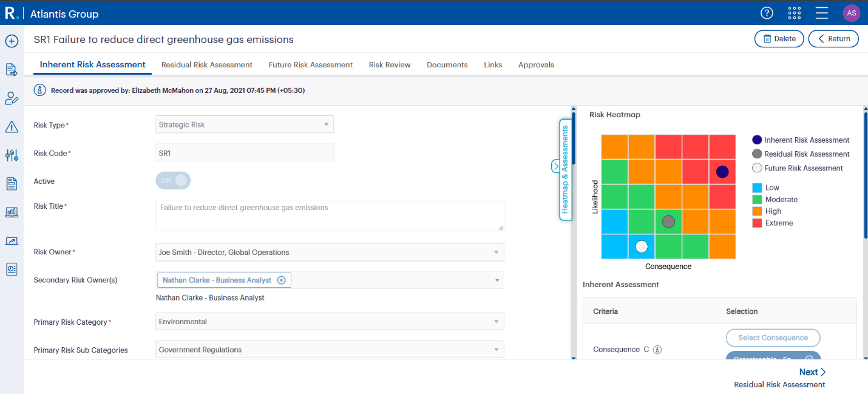Click the Low legend entry
This screenshot has width=868, height=394.
[766, 188]
